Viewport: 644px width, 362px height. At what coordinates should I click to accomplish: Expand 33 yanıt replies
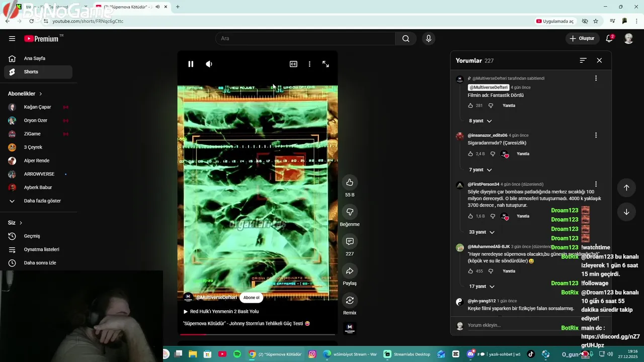pyautogui.click(x=482, y=232)
